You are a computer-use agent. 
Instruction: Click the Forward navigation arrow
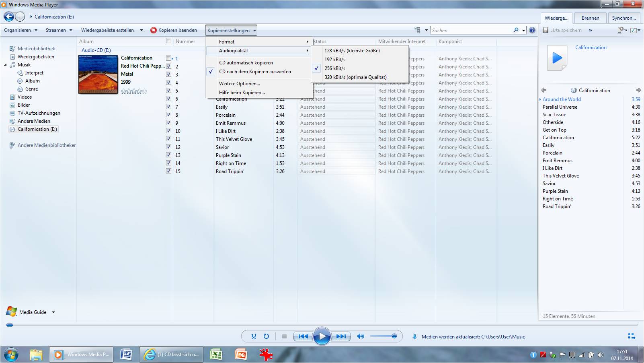pos(20,17)
